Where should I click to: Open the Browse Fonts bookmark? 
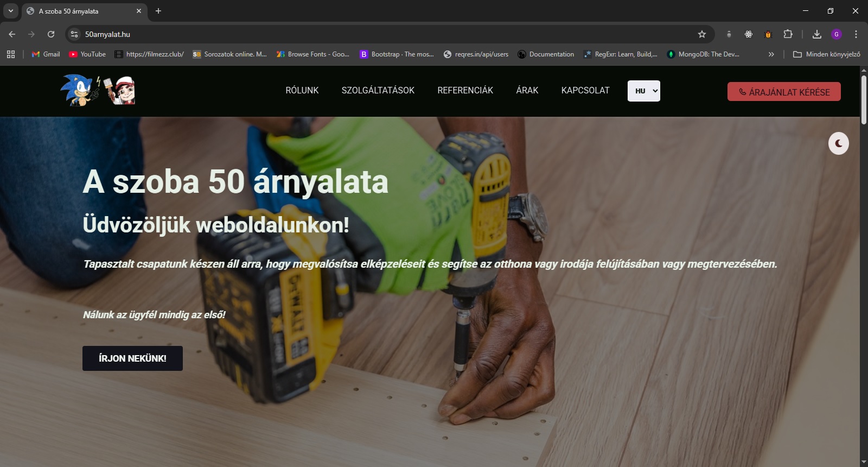tap(313, 54)
